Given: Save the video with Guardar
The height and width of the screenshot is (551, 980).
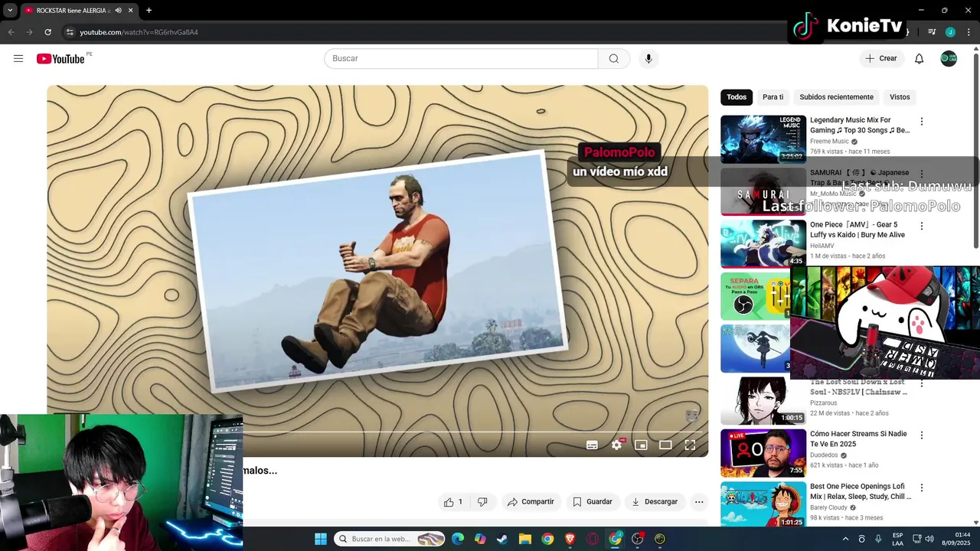Looking at the screenshot, I should click(x=593, y=502).
